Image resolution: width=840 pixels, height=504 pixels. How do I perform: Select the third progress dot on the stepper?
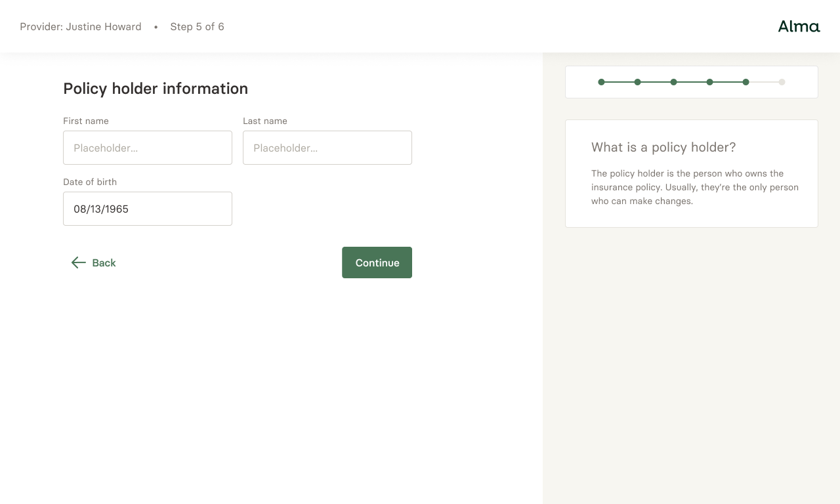(x=673, y=82)
